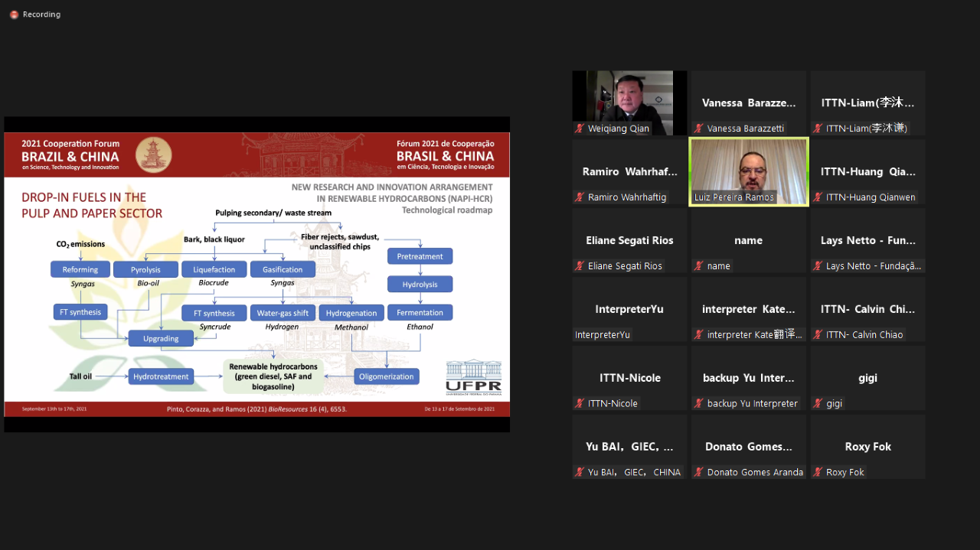Click the muted mic icon for Donato Gomes Aranda
Screen dimensions: 980x550
[x=699, y=473]
